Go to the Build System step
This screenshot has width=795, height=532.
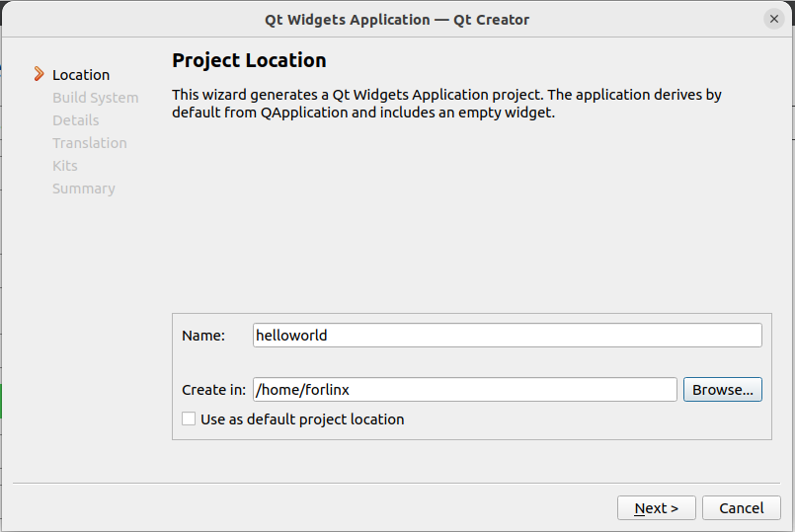point(95,98)
